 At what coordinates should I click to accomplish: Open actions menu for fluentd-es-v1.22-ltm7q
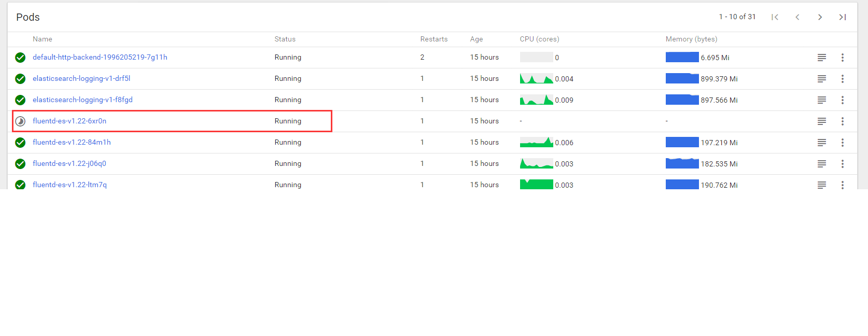point(843,185)
